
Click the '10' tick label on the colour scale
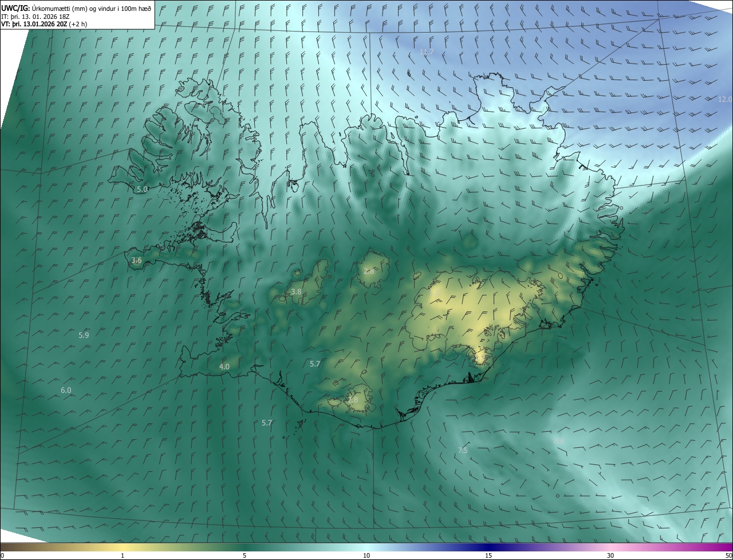click(366, 555)
